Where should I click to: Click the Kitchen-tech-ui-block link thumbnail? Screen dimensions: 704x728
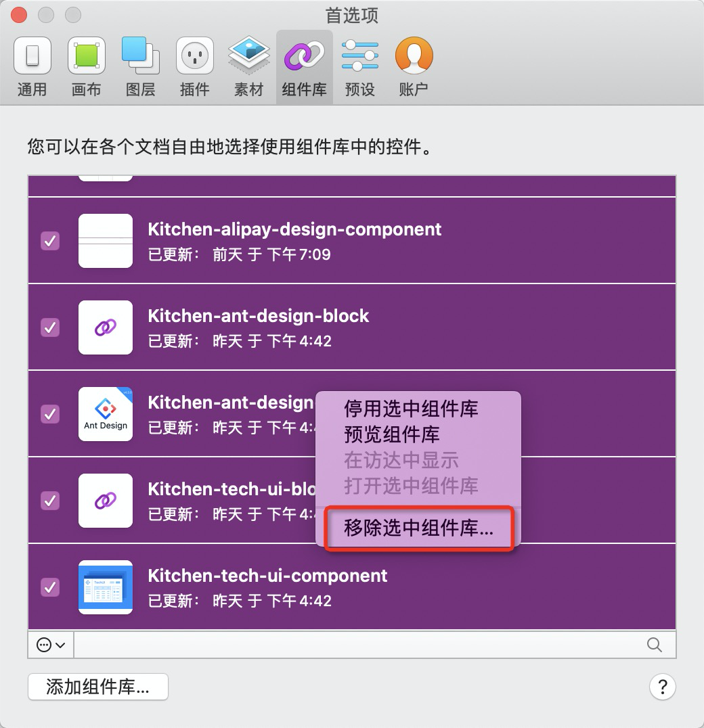[106, 501]
